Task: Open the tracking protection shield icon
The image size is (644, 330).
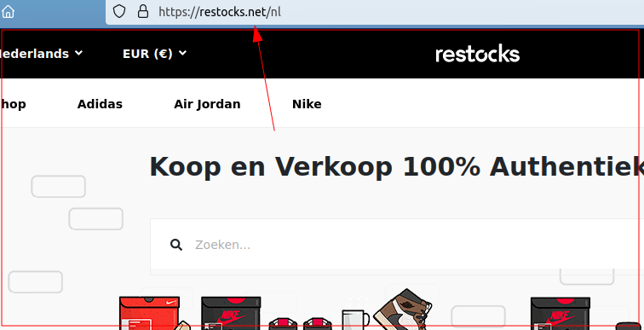Action: point(119,11)
